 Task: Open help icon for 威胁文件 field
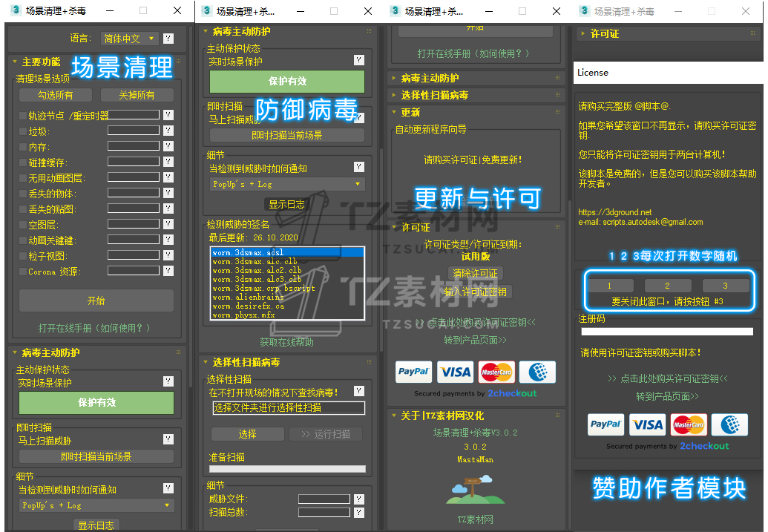click(359, 499)
